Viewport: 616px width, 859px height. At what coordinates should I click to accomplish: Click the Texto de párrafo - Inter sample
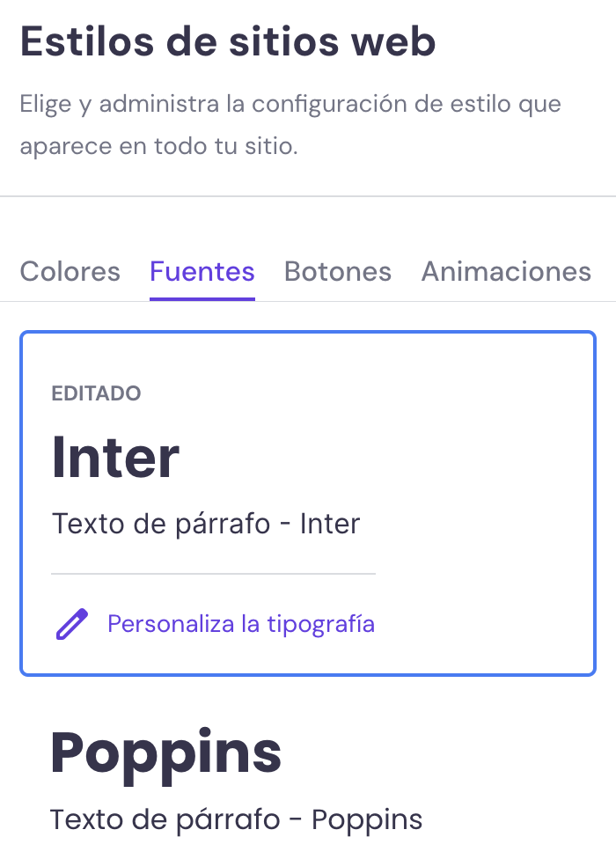tap(207, 524)
